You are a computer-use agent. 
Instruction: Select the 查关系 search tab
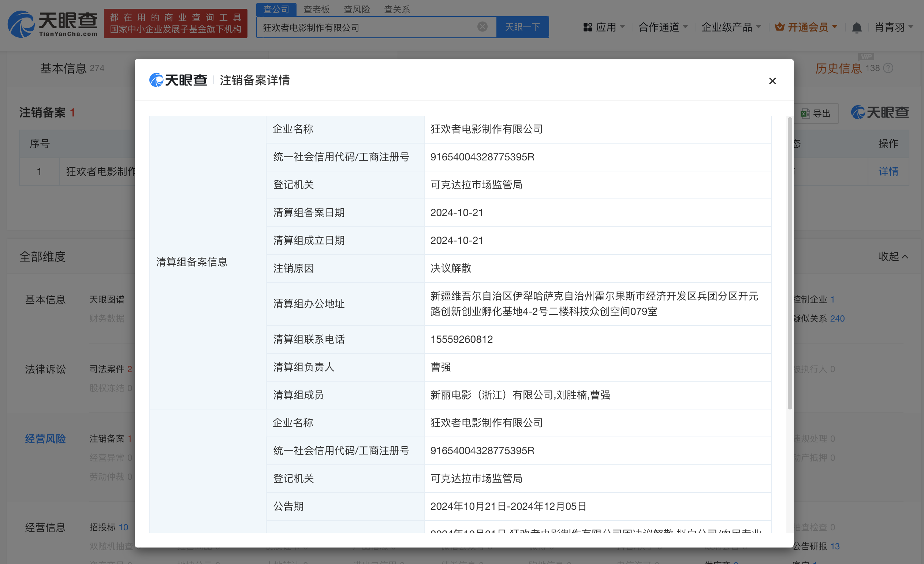tap(397, 9)
